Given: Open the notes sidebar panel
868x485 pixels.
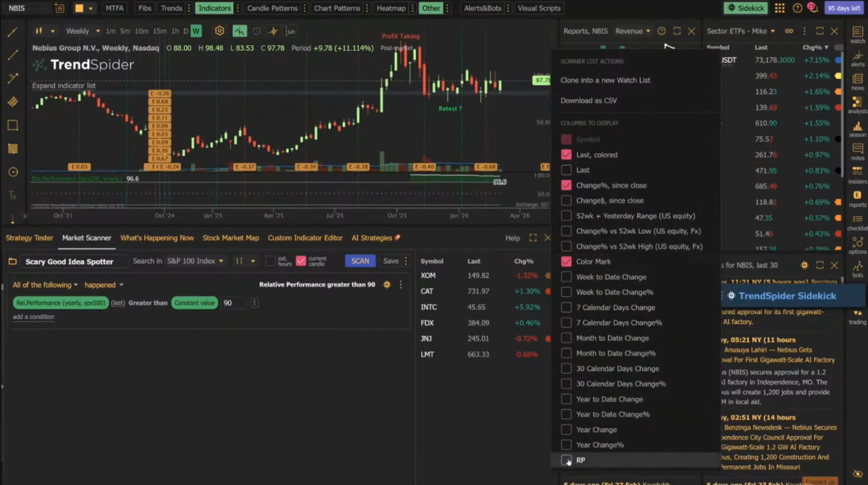Looking at the screenshot, I should pos(857,152).
